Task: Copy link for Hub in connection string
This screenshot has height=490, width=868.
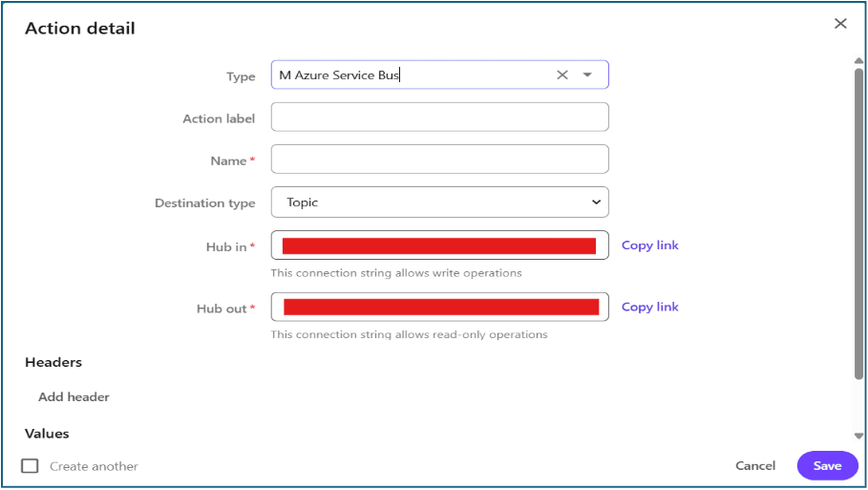Action: tap(649, 245)
